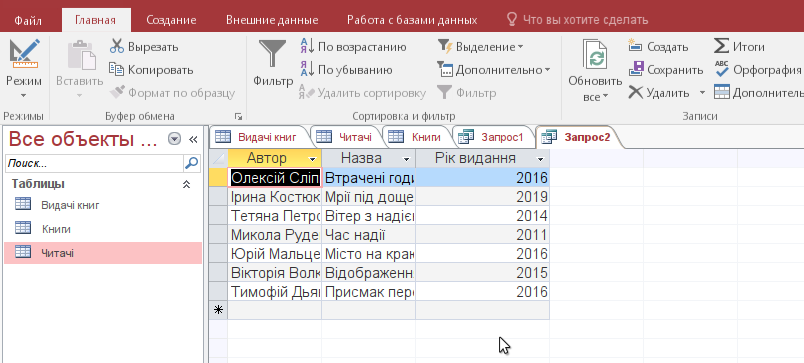The image size is (804, 363).
Task: Sort ascending with По возрастанию
Action: (x=353, y=47)
